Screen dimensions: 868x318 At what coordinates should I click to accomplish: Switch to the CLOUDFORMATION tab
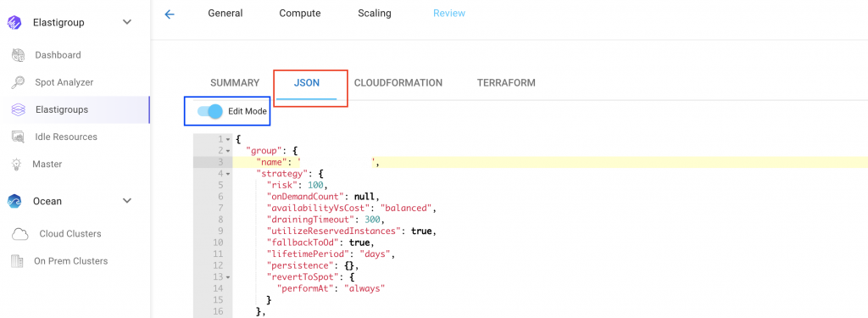tap(398, 83)
